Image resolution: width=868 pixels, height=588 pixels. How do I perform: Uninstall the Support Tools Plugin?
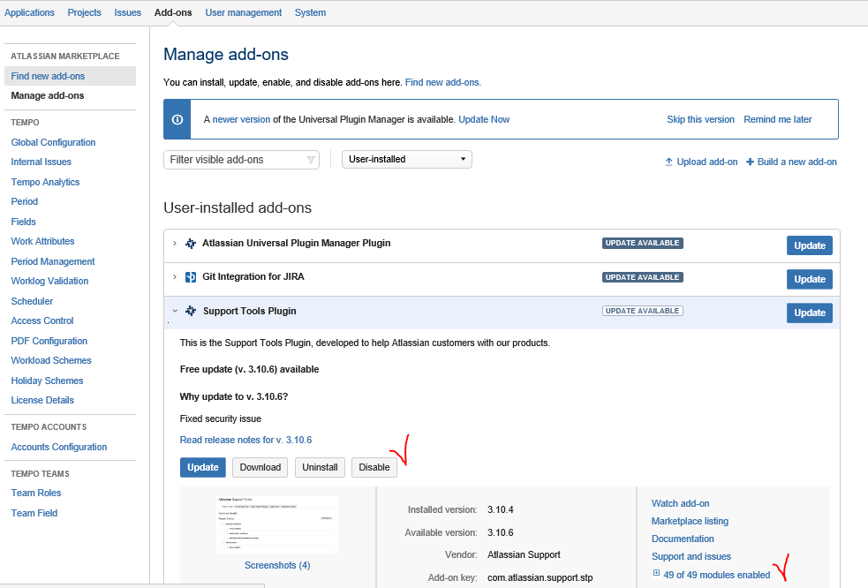click(320, 467)
